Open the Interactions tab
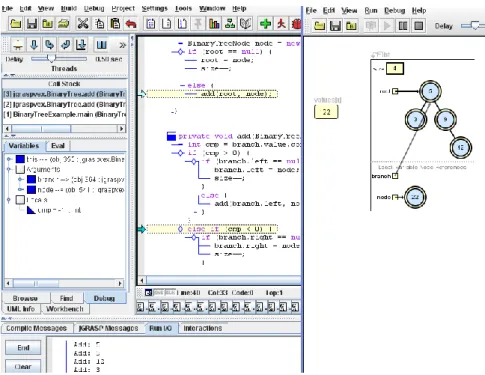This screenshot has height=375, width=485. pyautogui.click(x=203, y=328)
